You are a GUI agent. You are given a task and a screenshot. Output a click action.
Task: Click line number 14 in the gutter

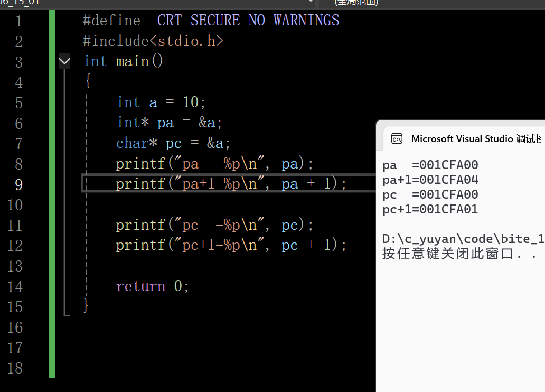tap(15, 287)
